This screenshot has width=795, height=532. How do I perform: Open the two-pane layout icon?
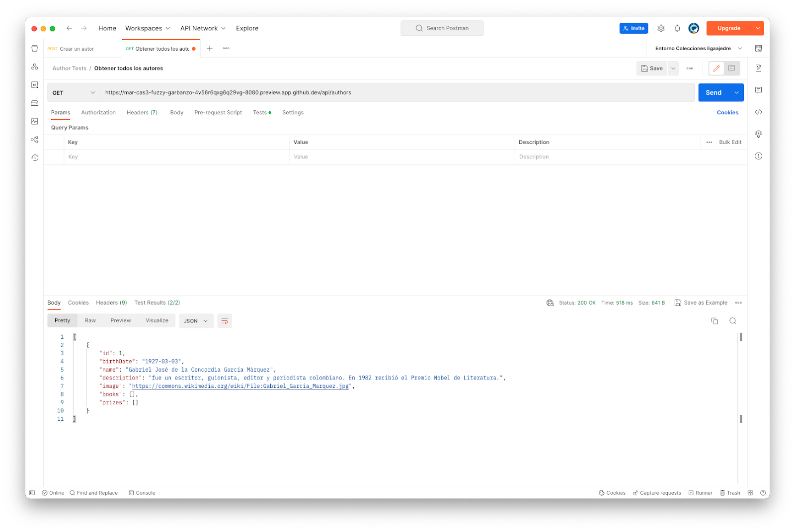click(750, 493)
